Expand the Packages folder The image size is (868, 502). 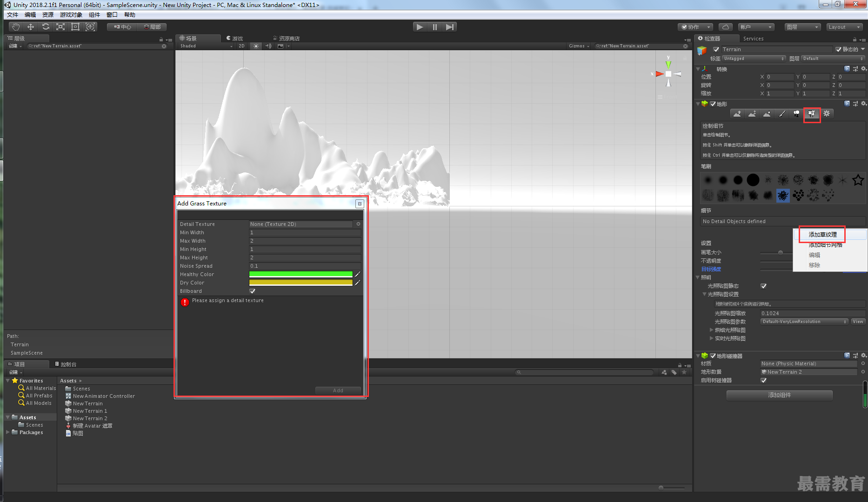click(x=8, y=432)
